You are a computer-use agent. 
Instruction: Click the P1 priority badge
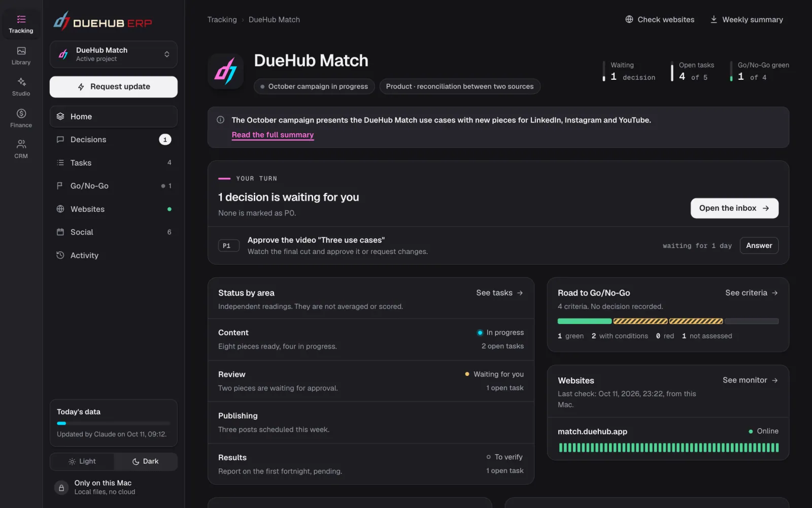pyautogui.click(x=228, y=246)
